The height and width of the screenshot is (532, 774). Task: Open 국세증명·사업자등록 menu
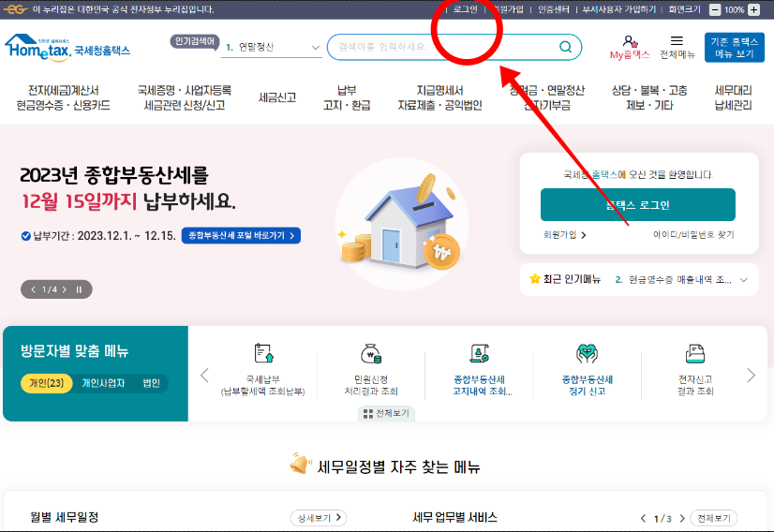click(x=184, y=97)
